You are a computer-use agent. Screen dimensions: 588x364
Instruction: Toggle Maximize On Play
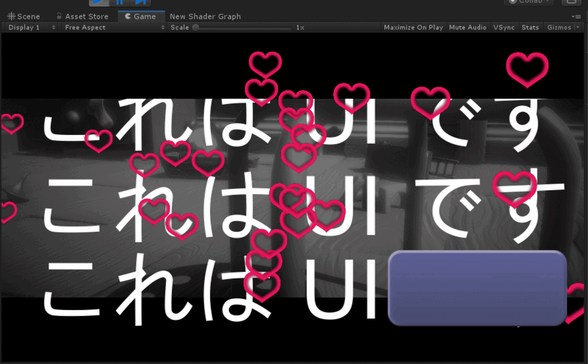413,28
